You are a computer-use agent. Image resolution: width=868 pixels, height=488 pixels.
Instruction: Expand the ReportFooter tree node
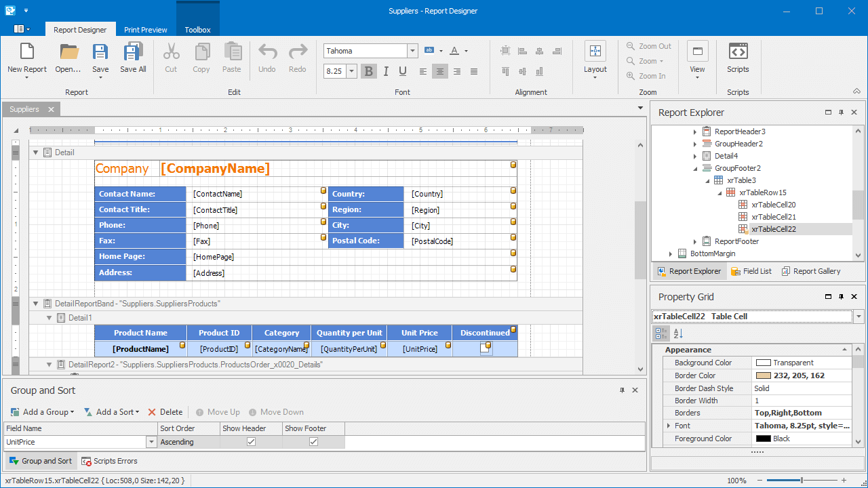pyautogui.click(x=695, y=241)
